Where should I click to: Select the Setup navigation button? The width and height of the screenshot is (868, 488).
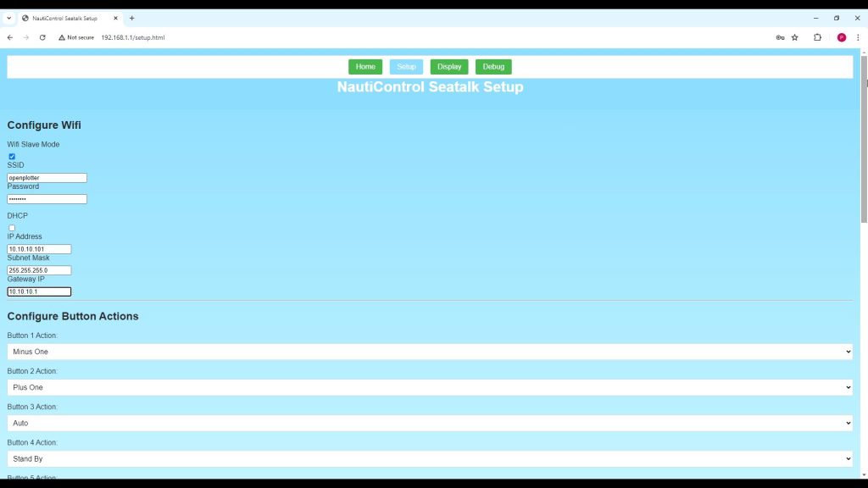406,67
